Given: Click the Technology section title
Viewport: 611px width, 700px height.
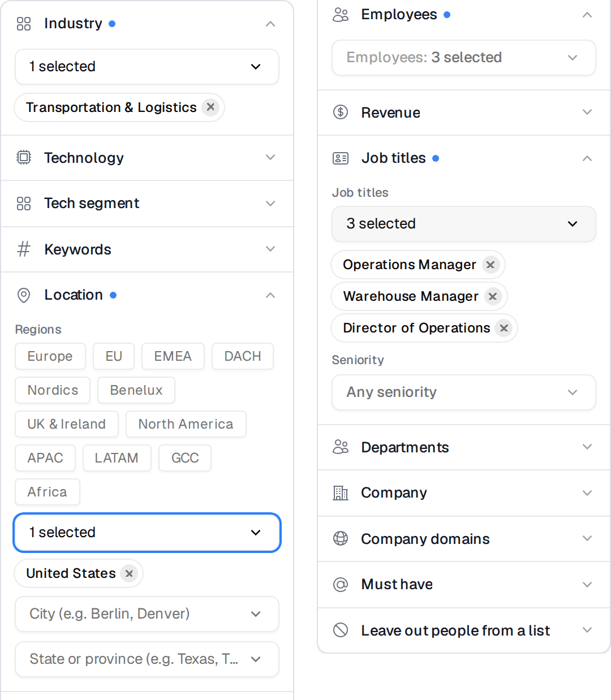Looking at the screenshot, I should [84, 158].
